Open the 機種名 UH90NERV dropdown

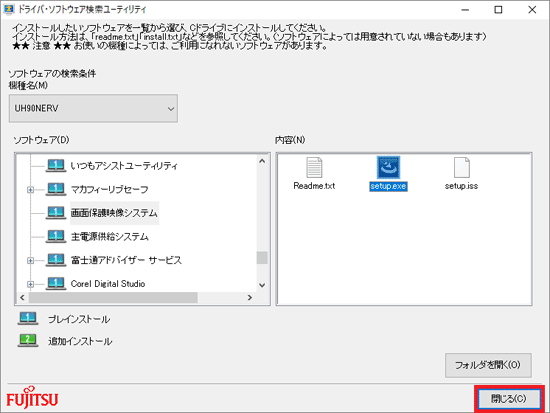(93, 108)
